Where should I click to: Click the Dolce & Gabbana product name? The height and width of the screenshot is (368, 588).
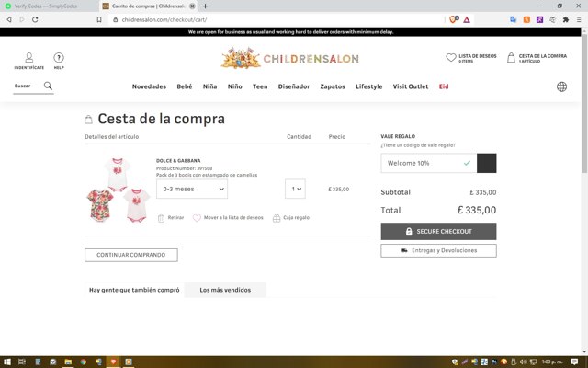point(178,161)
